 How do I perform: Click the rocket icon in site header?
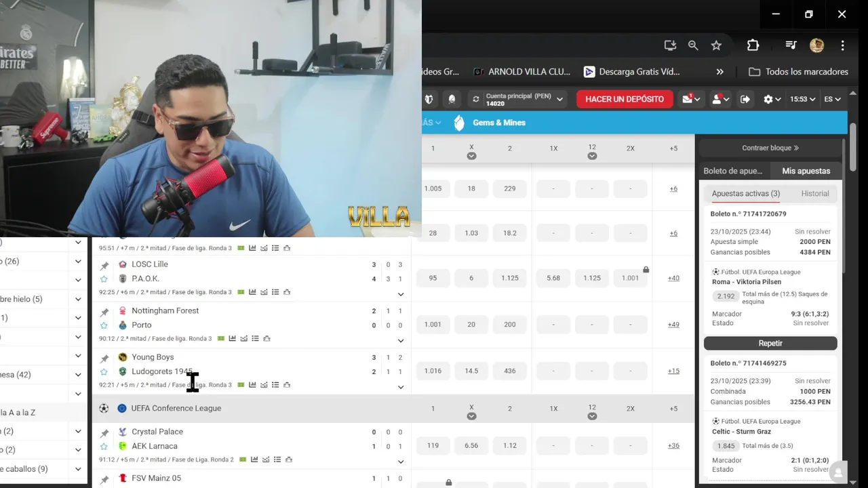(x=452, y=99)
